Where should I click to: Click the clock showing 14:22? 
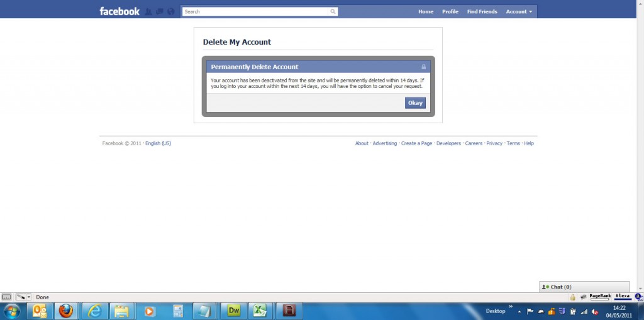tap(619, 307)
